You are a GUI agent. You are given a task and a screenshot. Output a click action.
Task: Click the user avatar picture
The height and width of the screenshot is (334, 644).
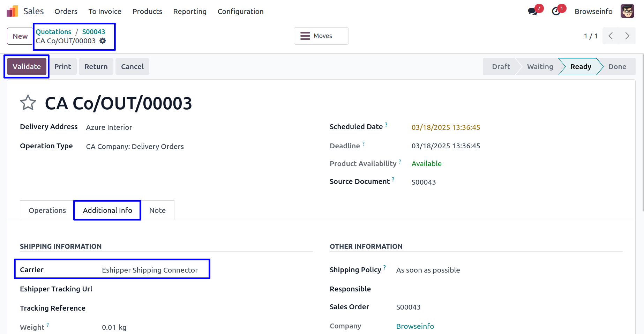[627, 11]
